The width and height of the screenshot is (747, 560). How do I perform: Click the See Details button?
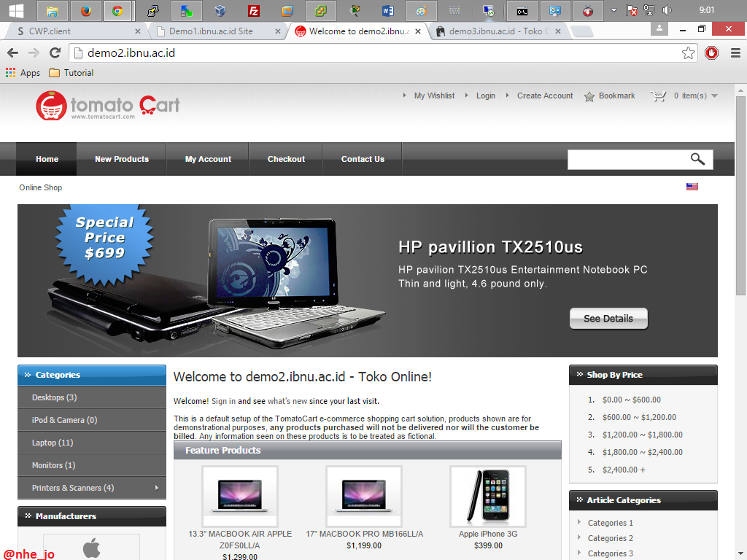[x=608, y=318]
